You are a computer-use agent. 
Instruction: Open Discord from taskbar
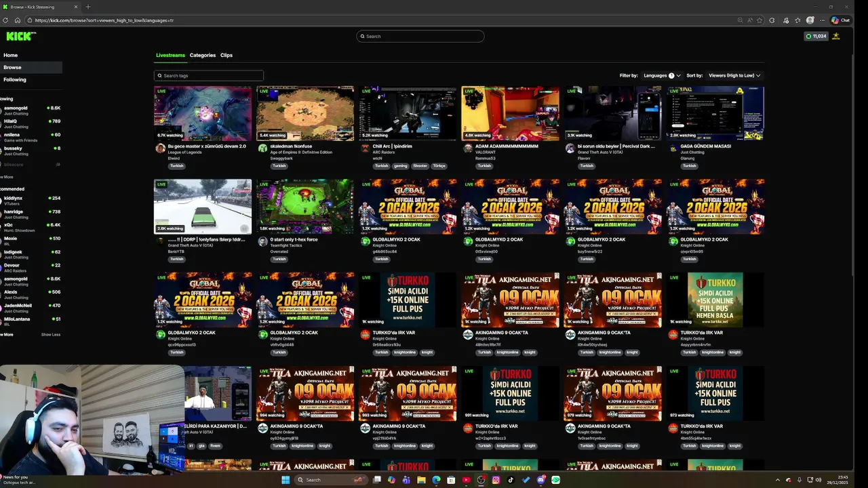click(540, 480)
